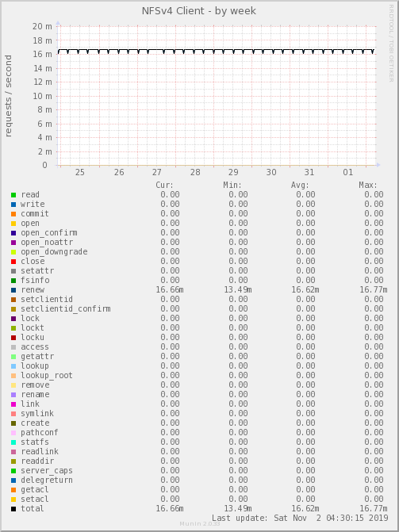Click the graph title NFSv4 Client - by week
The image size is (399, 532).
pyautogui.click(x=199, y=11)
